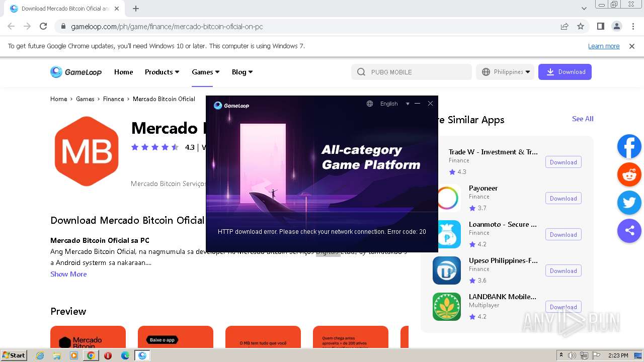The height and width of the screenshot is (362, 644).
Task: Reload the page
Action: [x=43, y=26]
